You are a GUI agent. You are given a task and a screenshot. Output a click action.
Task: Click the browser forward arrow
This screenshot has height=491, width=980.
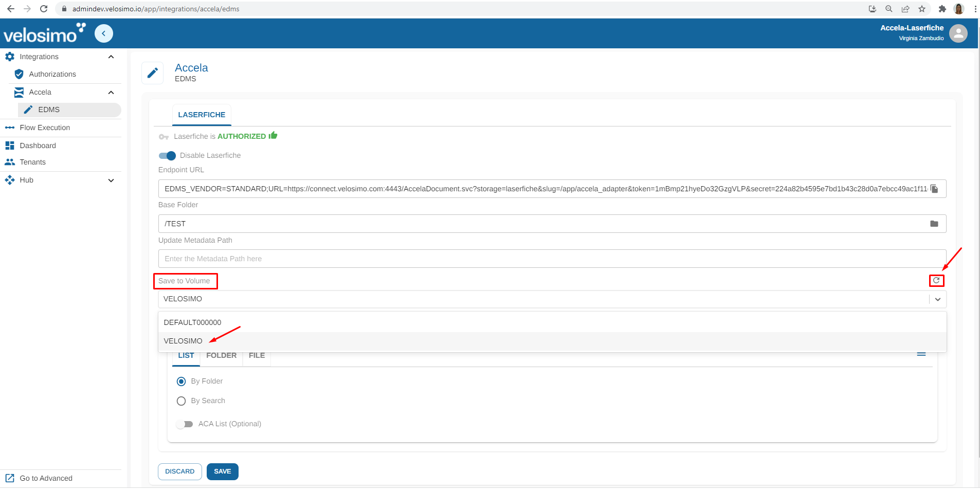[27, 9]
